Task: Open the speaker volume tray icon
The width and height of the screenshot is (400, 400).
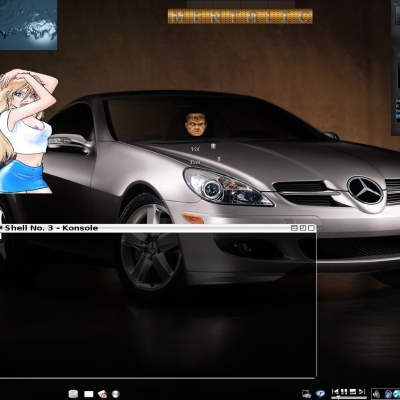Action: click(x=377, y=394)
